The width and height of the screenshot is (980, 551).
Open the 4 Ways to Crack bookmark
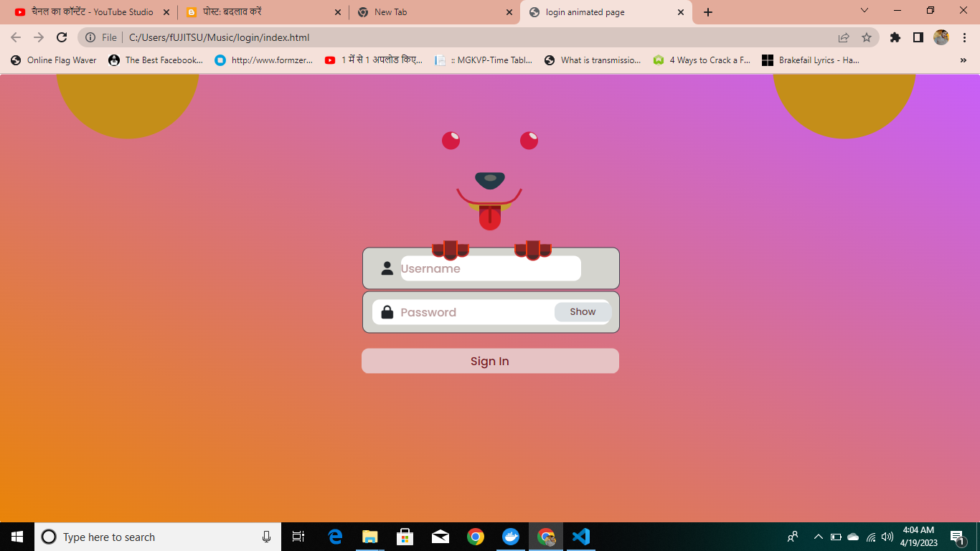[x=702, y=60]
